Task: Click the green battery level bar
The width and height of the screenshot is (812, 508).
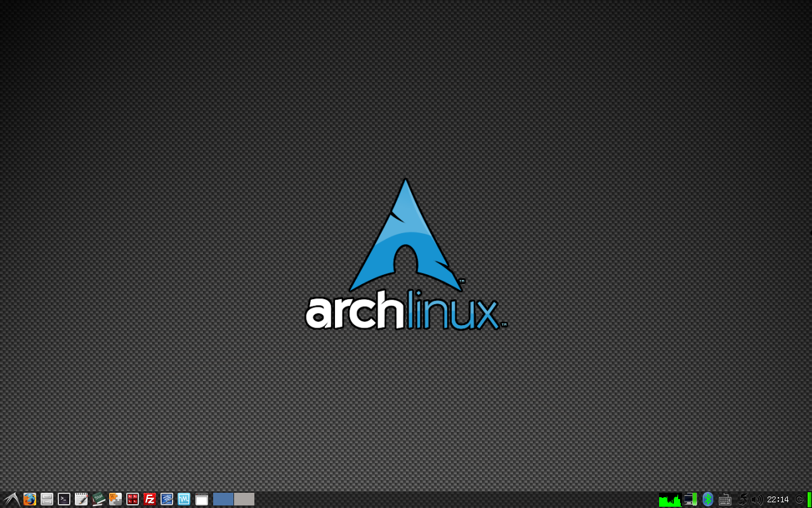Action: coord(809,499)
